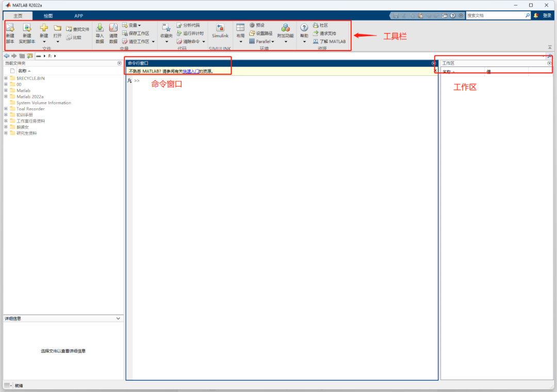Expand the Toal Recorder folder node
This screenshot has height=392, width=557.
pyautogui.click(x=6, y=109)
